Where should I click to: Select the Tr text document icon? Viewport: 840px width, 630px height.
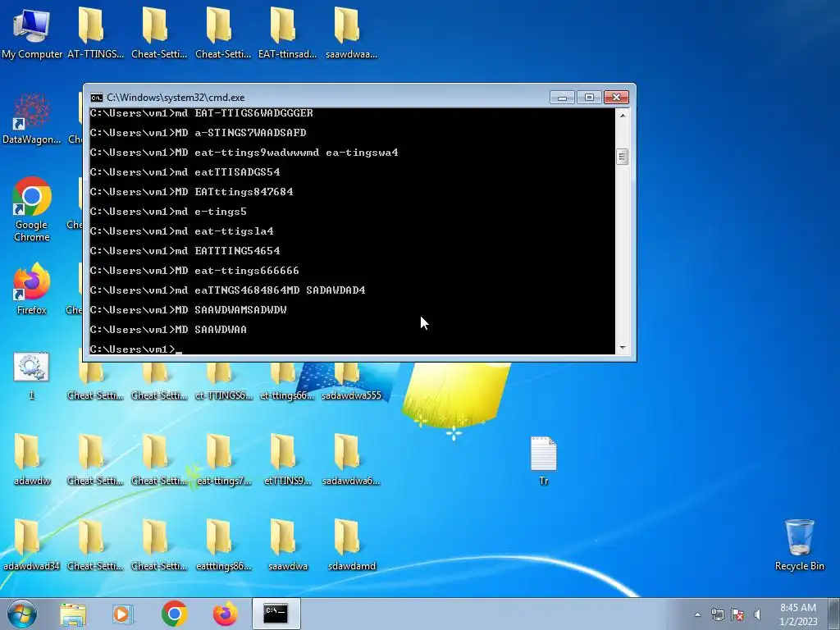coord(543,459)
